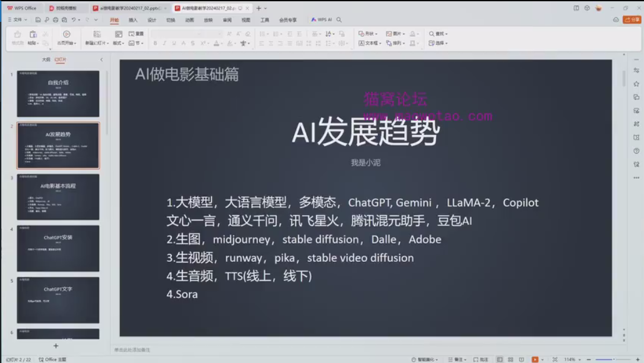Toggle Italic formatting
This screenshot has height=363, width=644.
click(x=164, y=43)
